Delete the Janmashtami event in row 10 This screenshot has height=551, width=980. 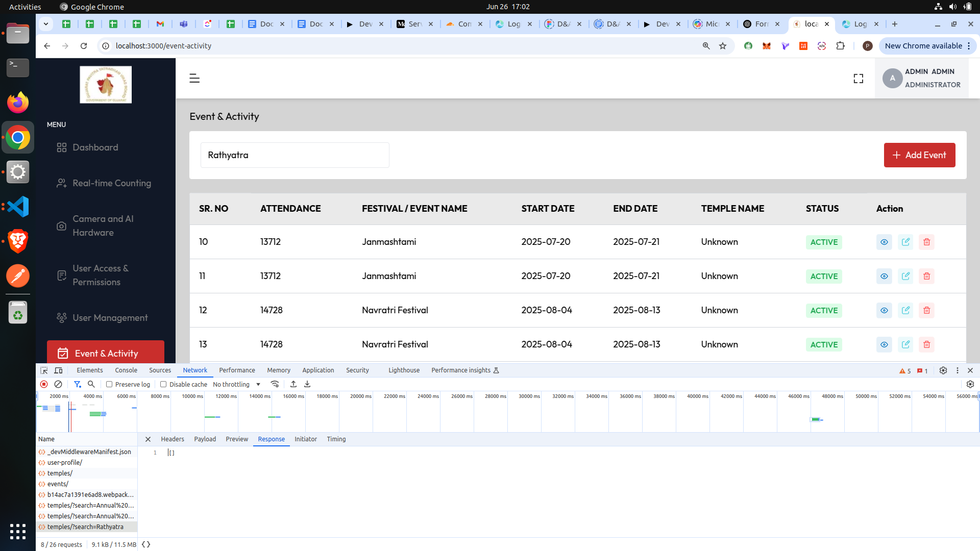tap(926, 242)
